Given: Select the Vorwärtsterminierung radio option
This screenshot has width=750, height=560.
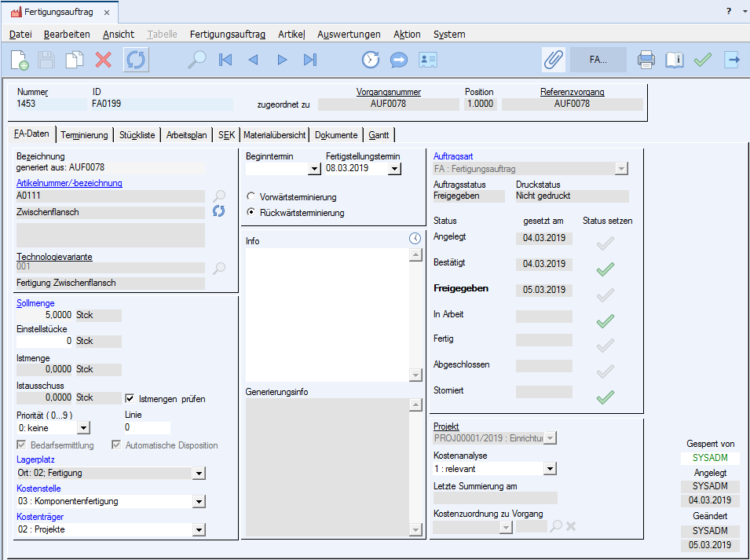Looking at the screenshot, I should (x=251, y=196).
